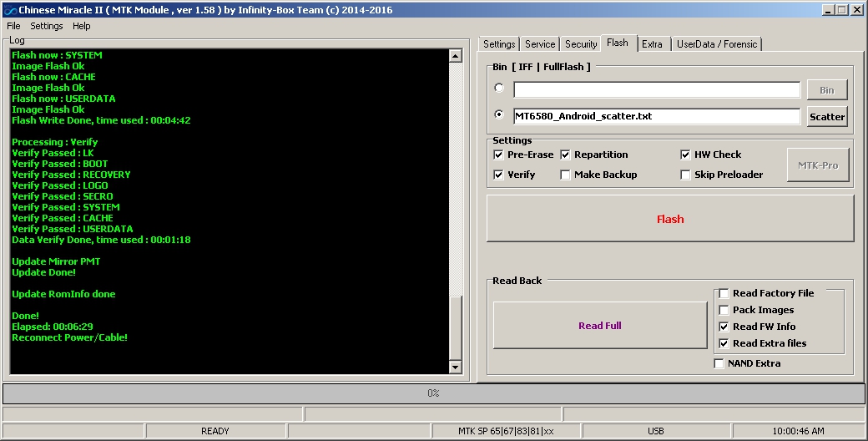Viewport: 868px width, 441px height.
Task: Click the MT6580_Android_scatter.txt path field
Action: tap(657, 116)
